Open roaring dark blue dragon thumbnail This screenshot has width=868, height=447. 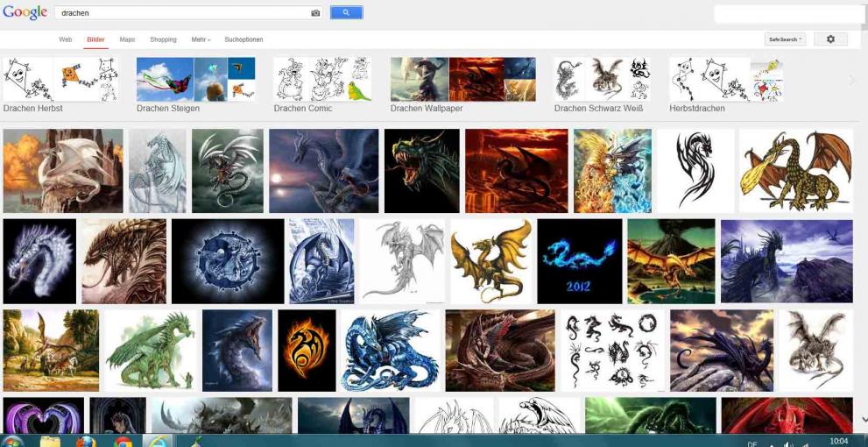[237, 351]
